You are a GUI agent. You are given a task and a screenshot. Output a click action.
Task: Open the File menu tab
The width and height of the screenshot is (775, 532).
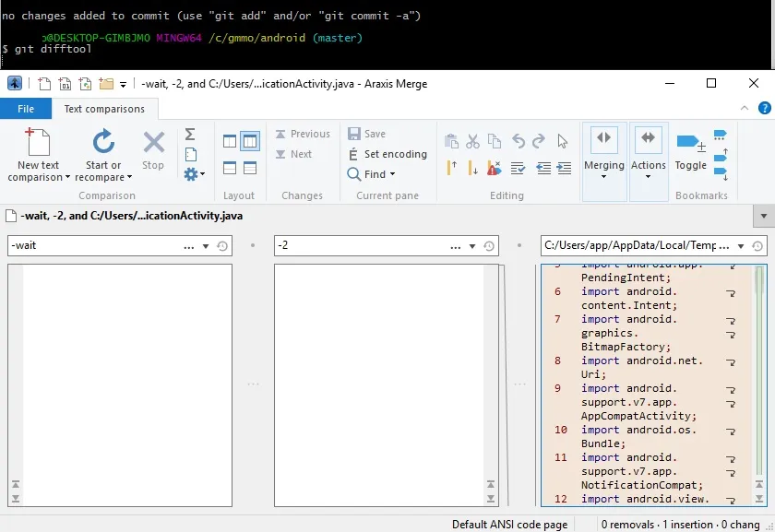(x=26, y=109)
